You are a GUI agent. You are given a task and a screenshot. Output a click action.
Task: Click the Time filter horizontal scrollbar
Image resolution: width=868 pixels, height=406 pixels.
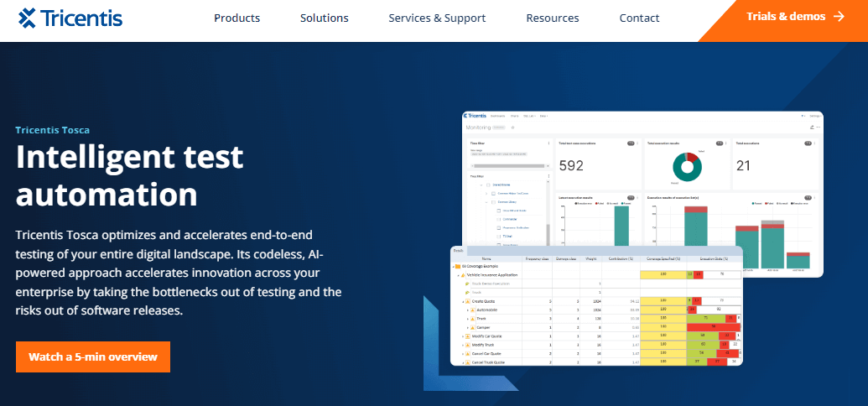[509, 165]
